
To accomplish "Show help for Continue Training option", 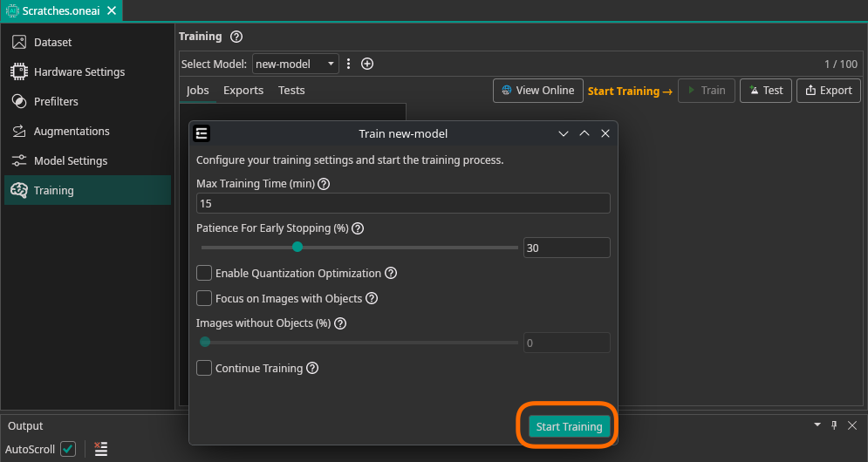I will 312,368.
